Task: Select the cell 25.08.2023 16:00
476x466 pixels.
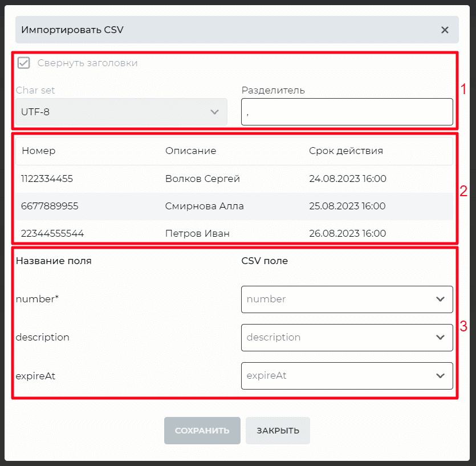Action: 347,206
